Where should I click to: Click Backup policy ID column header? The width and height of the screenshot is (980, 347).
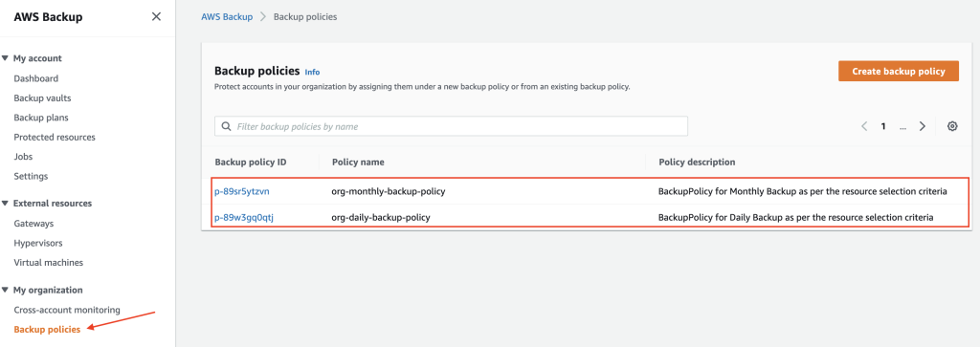click(x=250, y=162)
